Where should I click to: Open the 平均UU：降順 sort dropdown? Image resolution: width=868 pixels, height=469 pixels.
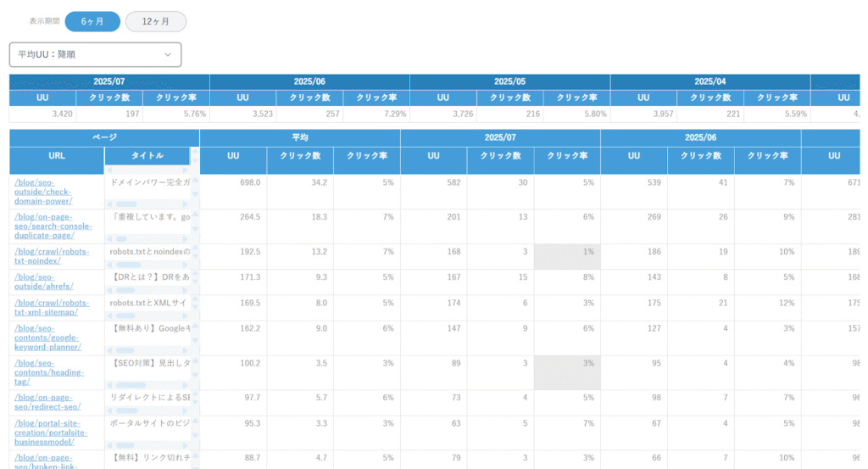click(x=95, y=55)
